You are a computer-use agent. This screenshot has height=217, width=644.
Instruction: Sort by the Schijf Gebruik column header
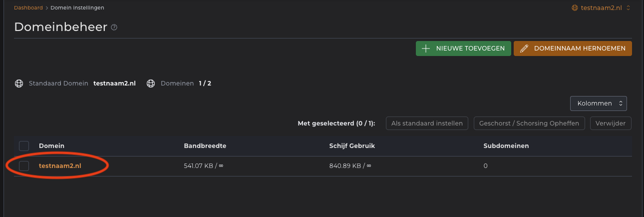352,146
